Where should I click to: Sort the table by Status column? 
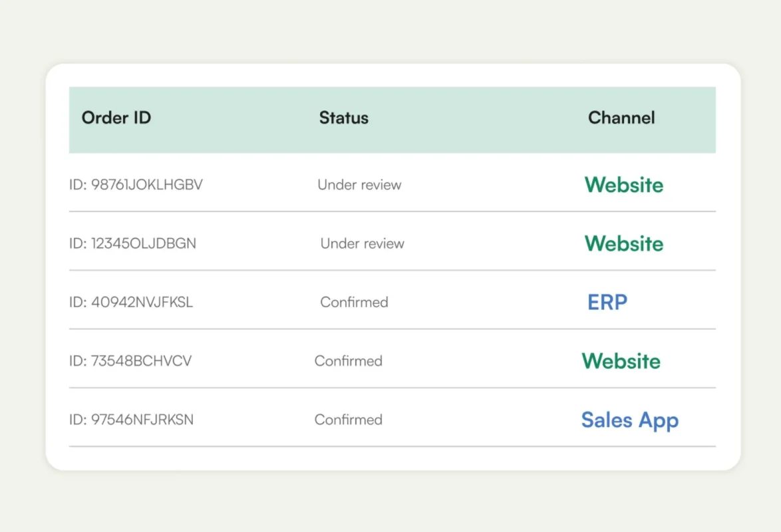343,118
